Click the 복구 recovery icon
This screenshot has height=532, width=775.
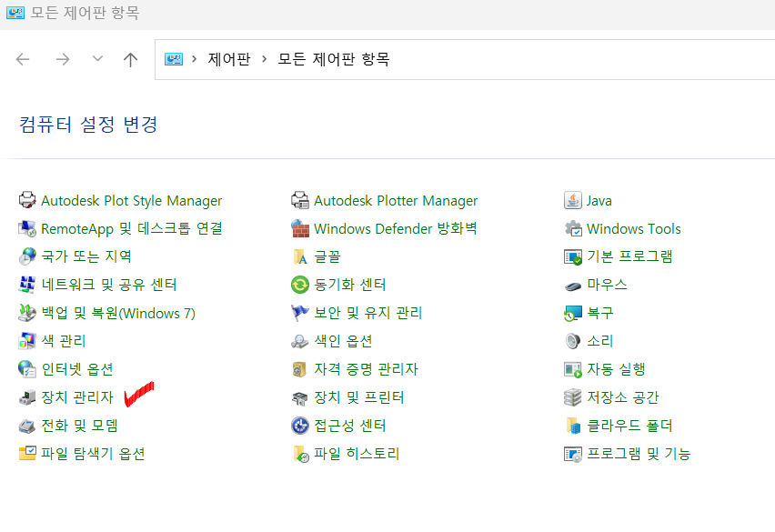573,313
